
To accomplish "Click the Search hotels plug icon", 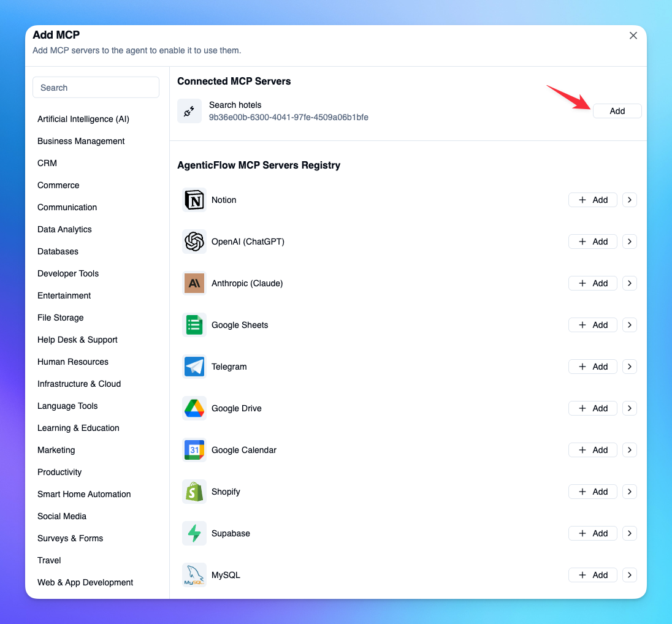I will coord(189,111).
